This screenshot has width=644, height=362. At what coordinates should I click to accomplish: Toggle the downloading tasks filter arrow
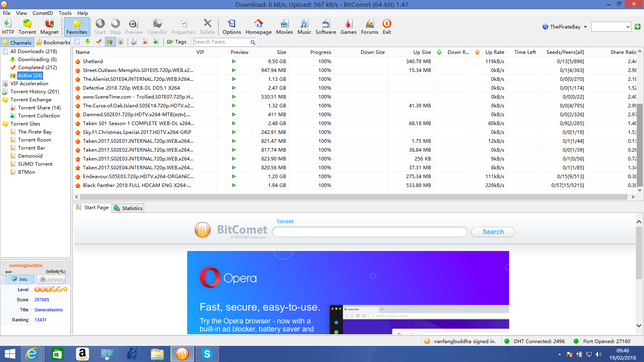pos(87,41)
